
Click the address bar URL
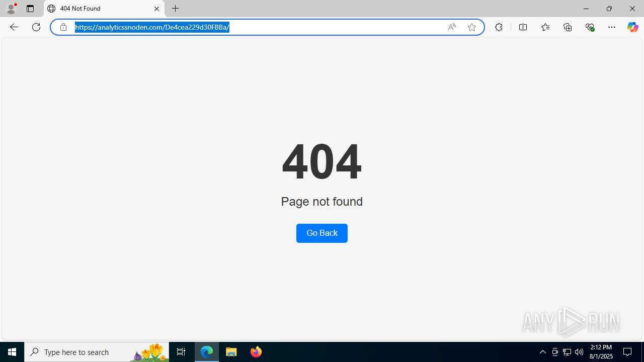click(152, 27)
